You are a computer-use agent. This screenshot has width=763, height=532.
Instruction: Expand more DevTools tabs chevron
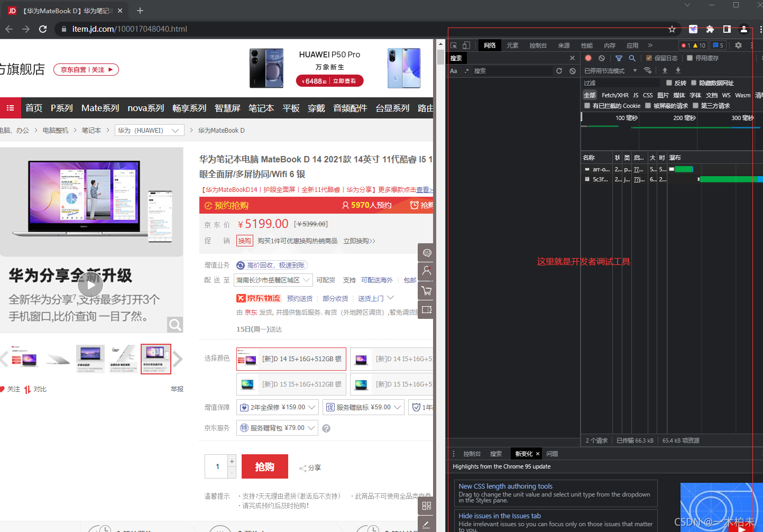click(x=650, y=45)
